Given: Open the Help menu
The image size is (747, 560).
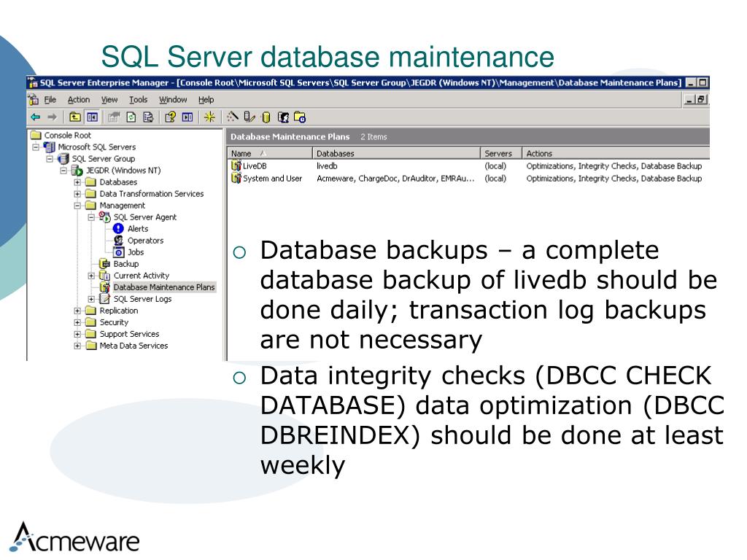Looking at the screenshot, I should [206, 99].
